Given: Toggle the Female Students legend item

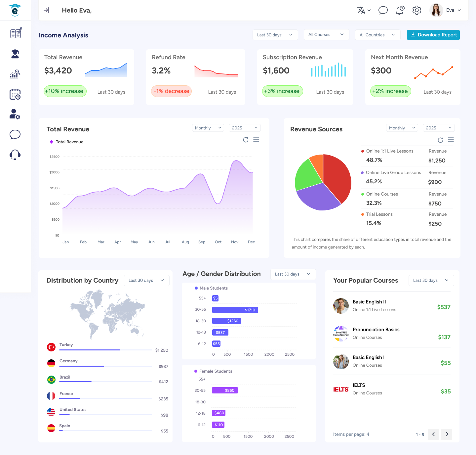Looking at the screenshot, I should (213, 371).
